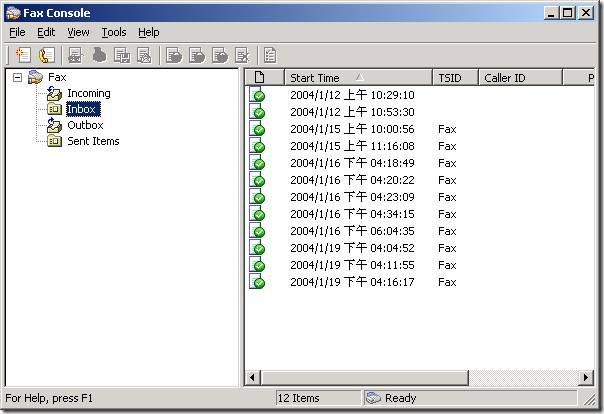The height and width of the screenshot is (414, 604).
Task: Click the Fax TSID cell of the 10:00:56 row
Action: [447, 129]
